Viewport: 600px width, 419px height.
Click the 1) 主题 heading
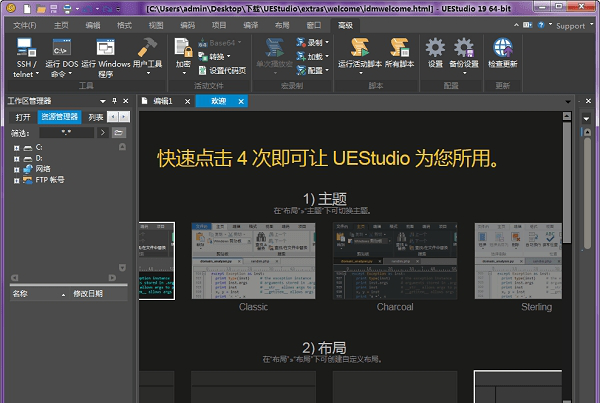tap(325, 199)
